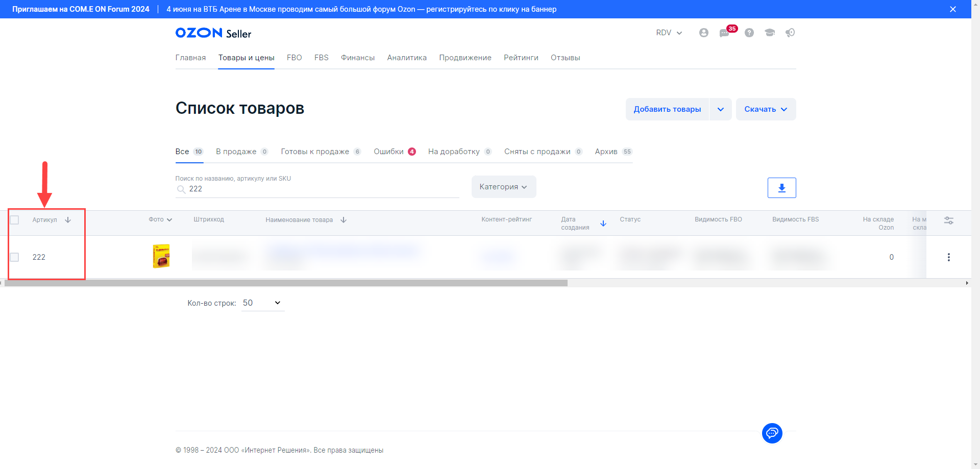
Task: Open table column settings icon
Action: tap(948, 220)
